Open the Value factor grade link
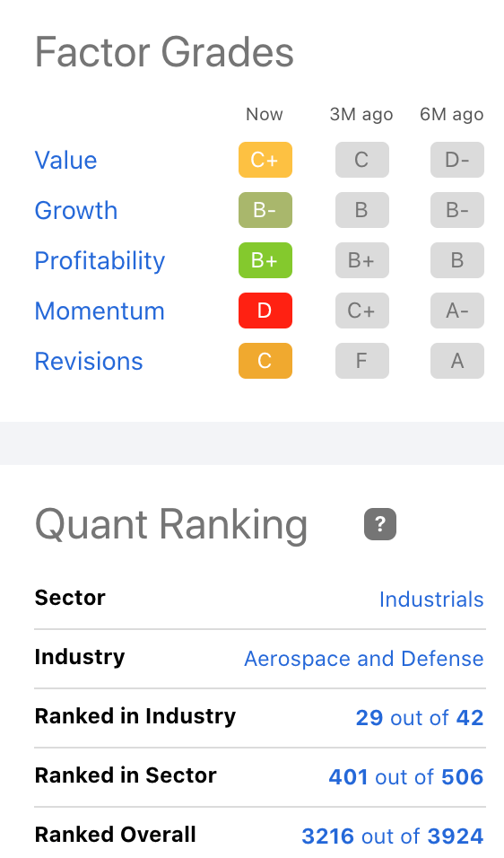The width and height of the screenshot is (504, 858). coord(65,161)
